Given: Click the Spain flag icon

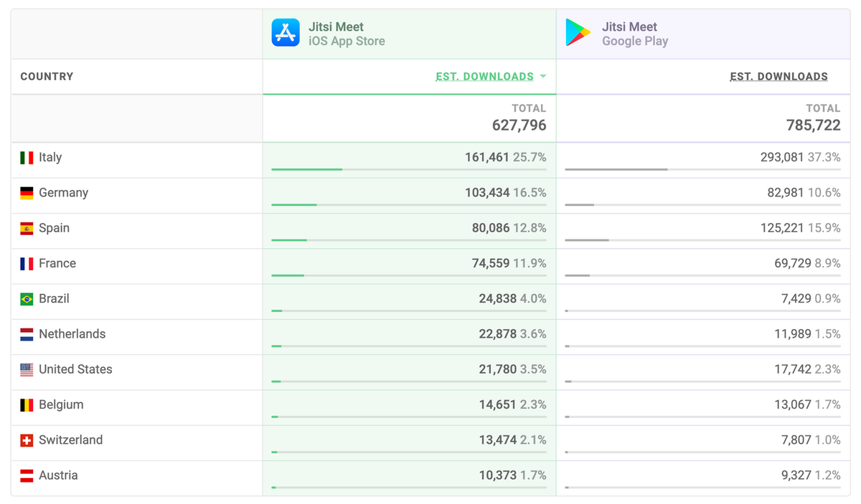Looking at the screenshot, I should [27, 229].
